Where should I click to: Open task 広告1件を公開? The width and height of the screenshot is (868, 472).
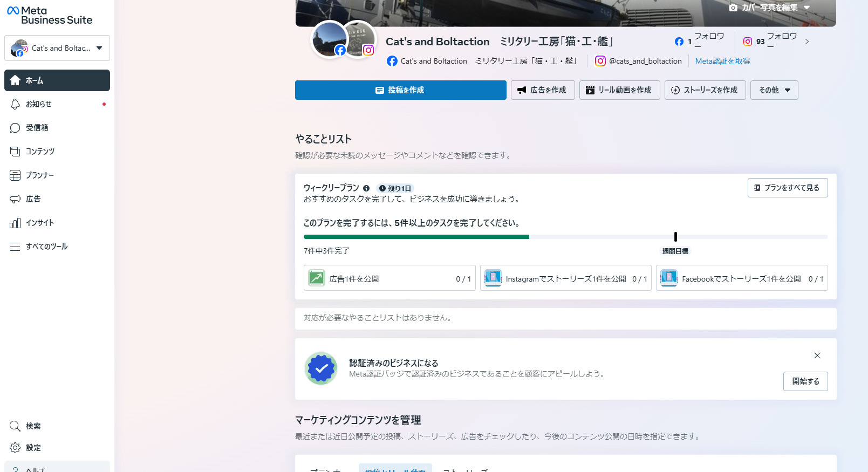click(x=389, y=278)
